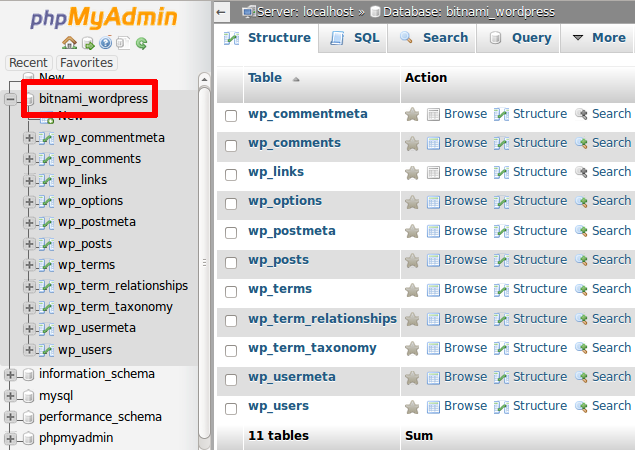
Task: Check the wp_commentmeta table checkbox
Action: (231, 116)
